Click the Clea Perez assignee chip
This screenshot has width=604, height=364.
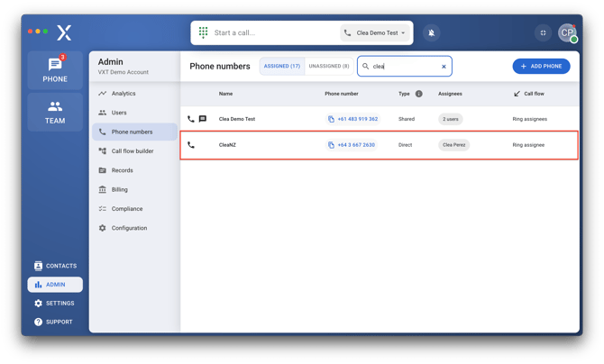pyautogui.click(x=453, y=145)
